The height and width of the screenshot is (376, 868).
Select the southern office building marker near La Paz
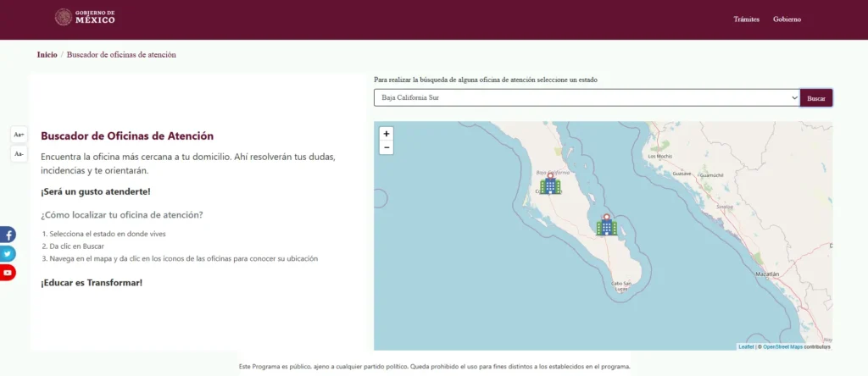coord(607,225)
